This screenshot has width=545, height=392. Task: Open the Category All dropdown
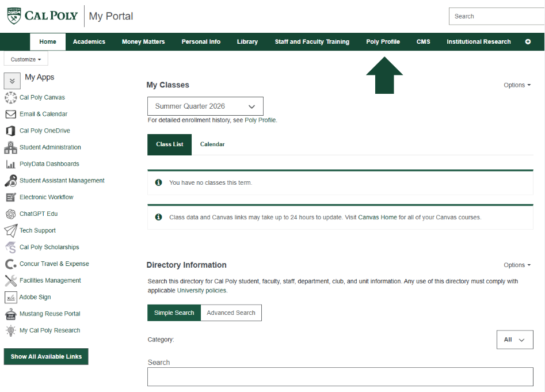pos(514,340)
